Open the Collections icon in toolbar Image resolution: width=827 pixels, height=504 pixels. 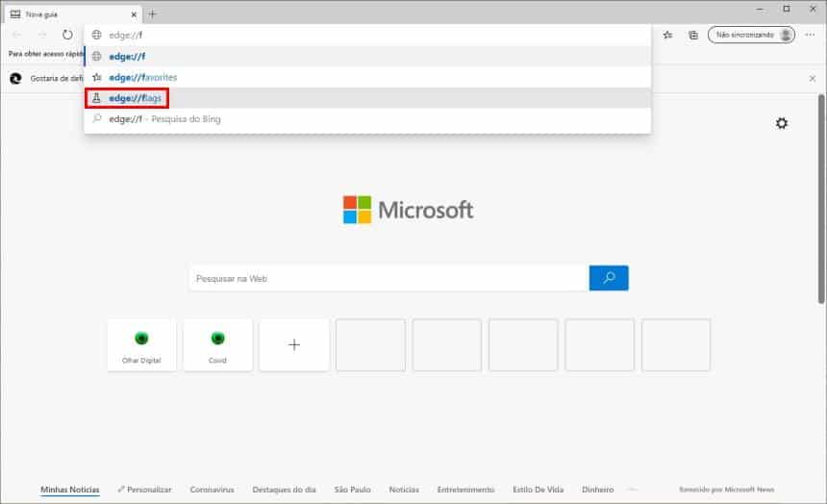(693, 35)
